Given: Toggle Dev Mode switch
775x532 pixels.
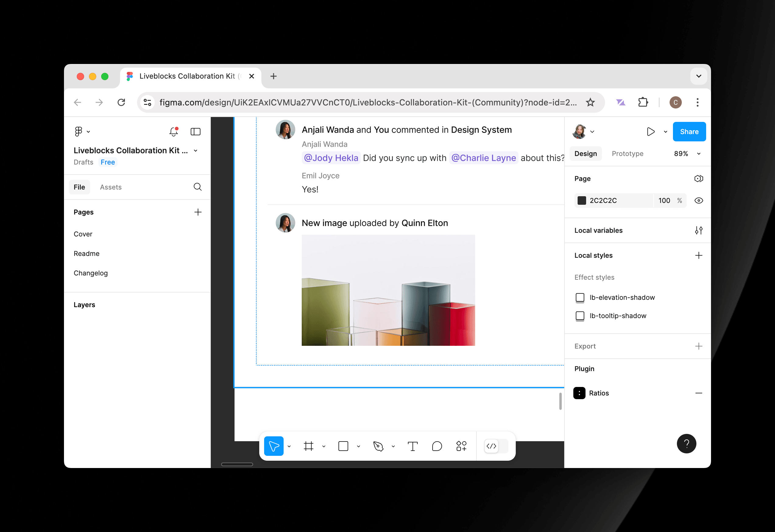Looking at the screenshot, I should point(496,446).
